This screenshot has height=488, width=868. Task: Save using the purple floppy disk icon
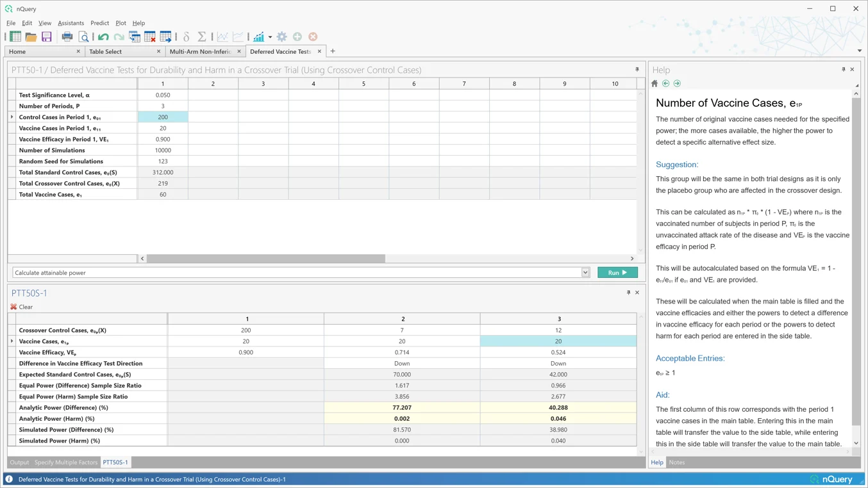(47, 37)
